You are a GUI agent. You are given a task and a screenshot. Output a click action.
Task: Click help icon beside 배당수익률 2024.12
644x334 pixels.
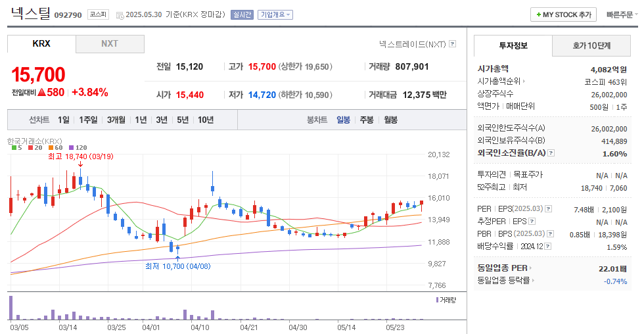(547, 246)
